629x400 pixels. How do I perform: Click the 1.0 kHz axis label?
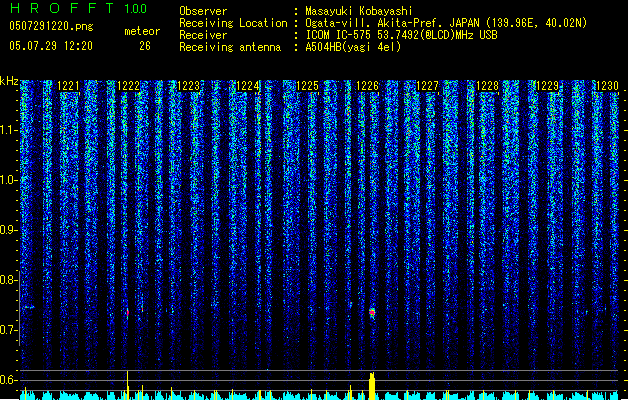(8, 181)
